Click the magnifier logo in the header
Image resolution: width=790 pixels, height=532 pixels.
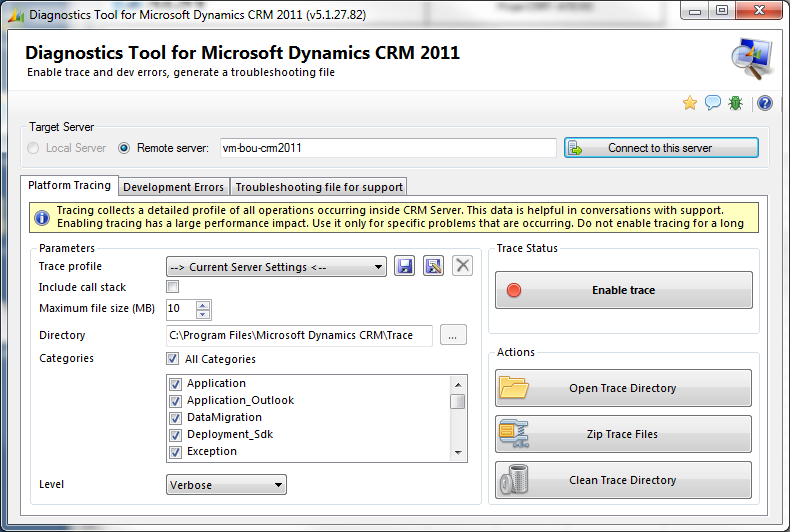coord(752,59)
